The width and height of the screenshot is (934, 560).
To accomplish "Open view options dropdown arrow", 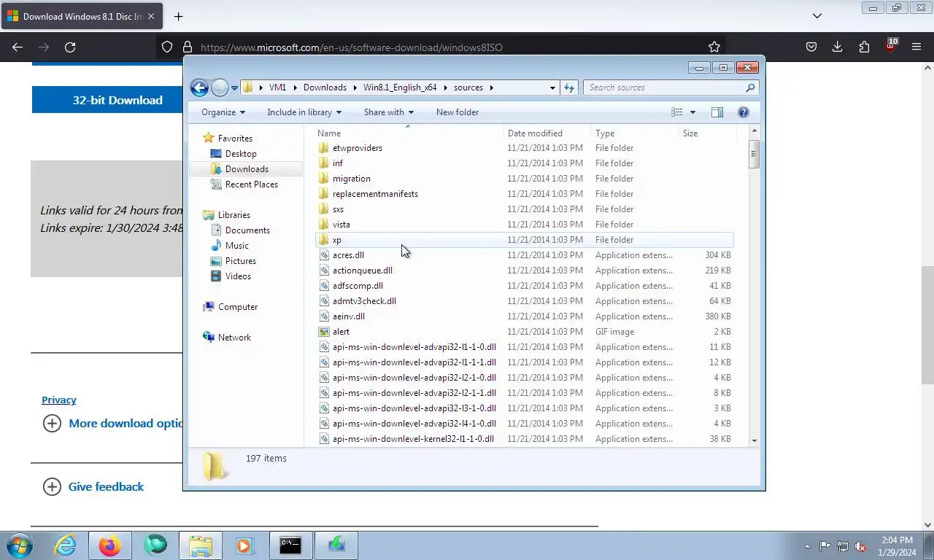I will click(692, 112).
